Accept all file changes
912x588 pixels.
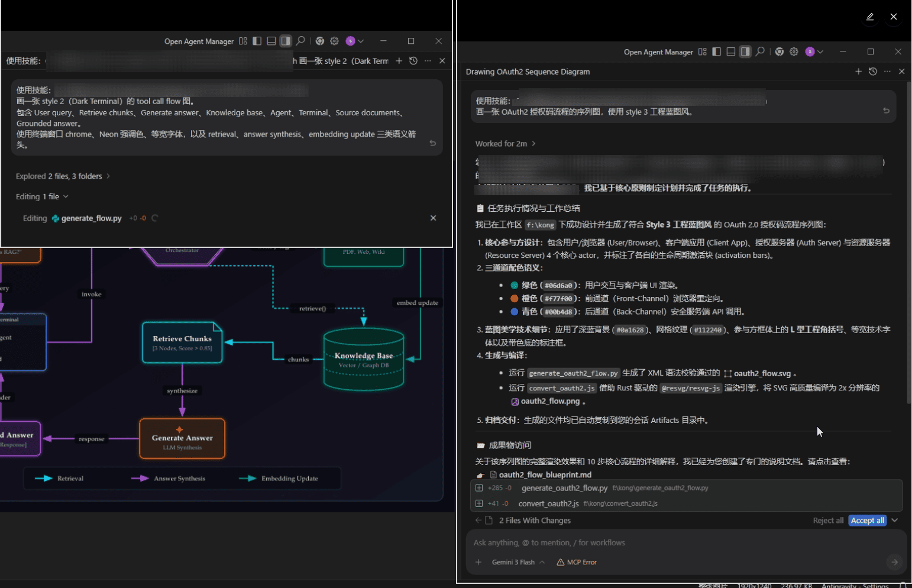tap(868, 521)
